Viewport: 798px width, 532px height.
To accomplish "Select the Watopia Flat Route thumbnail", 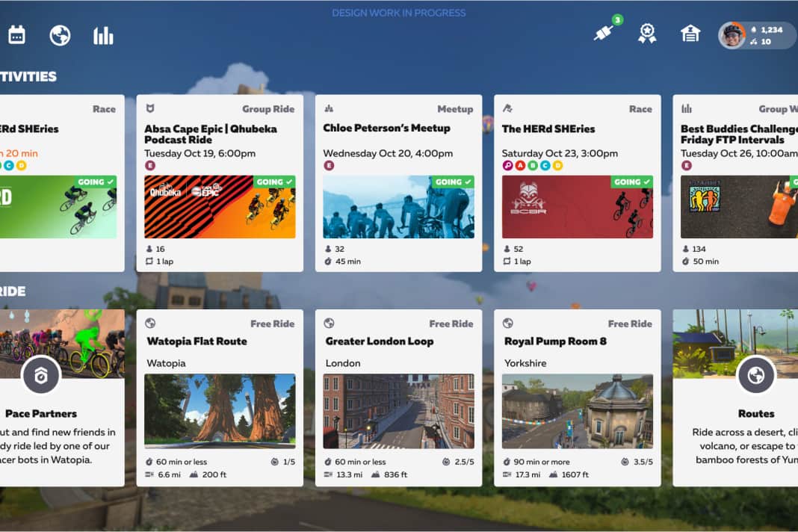I will [x=220, y=411].
